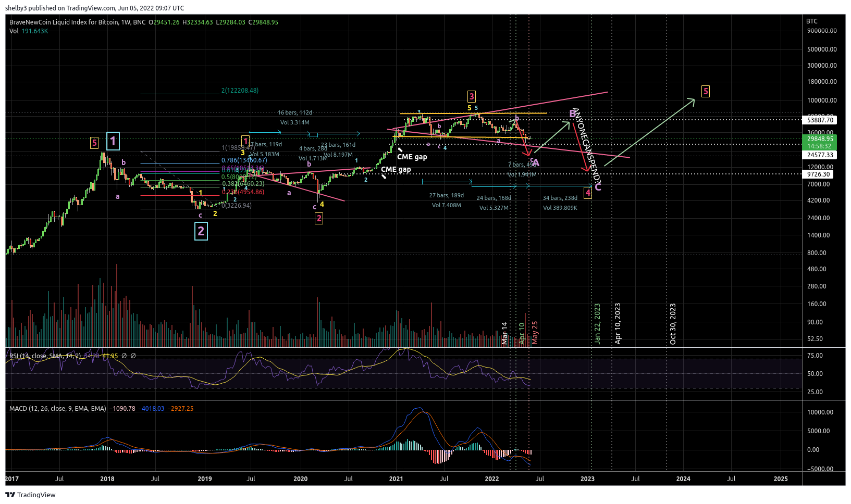Click the RSI scale value 75.00

(x=815, y=356)
